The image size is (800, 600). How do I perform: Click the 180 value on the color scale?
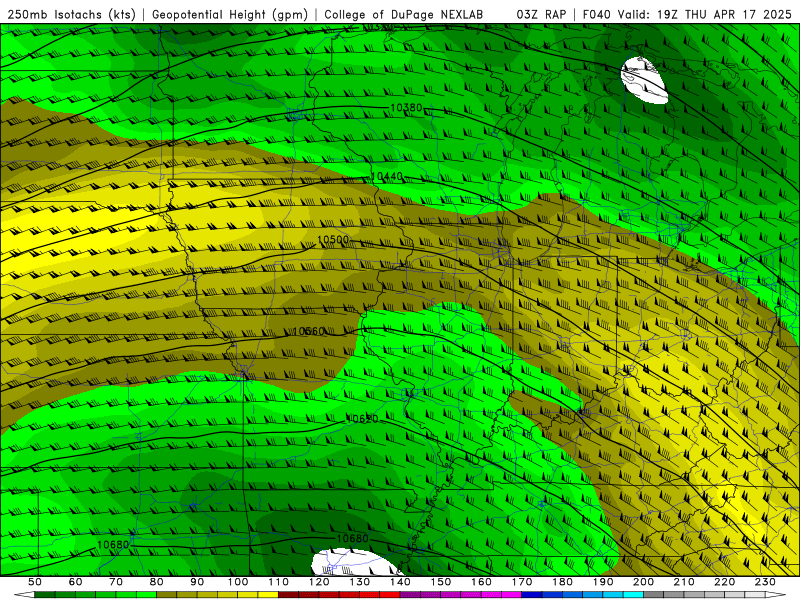[562, 582]
